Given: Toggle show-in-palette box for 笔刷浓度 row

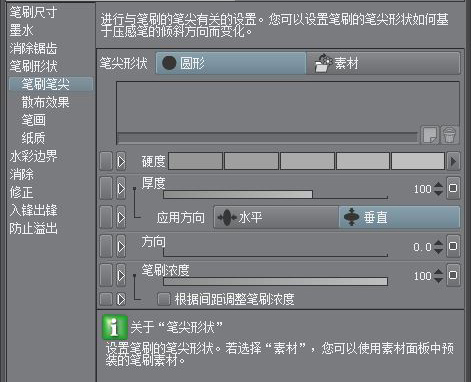Looking at the screenshot, I should [x=106, y=275].
